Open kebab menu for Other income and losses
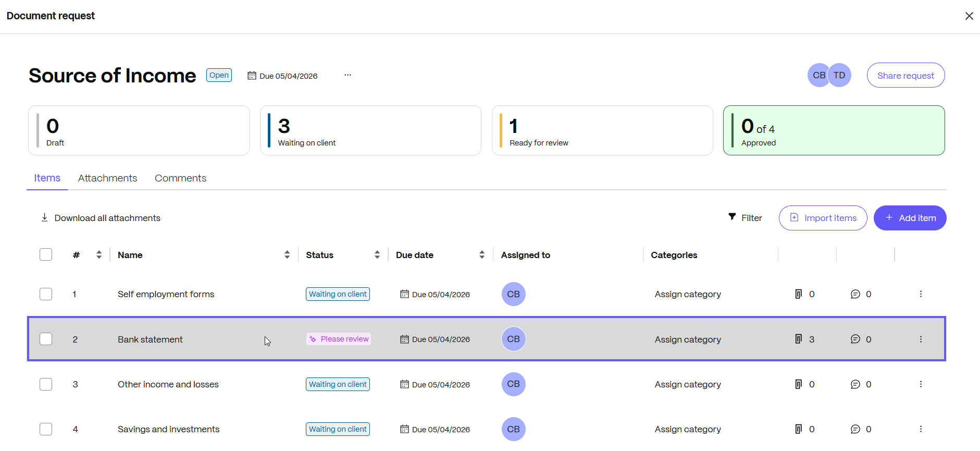 [921, 384]
